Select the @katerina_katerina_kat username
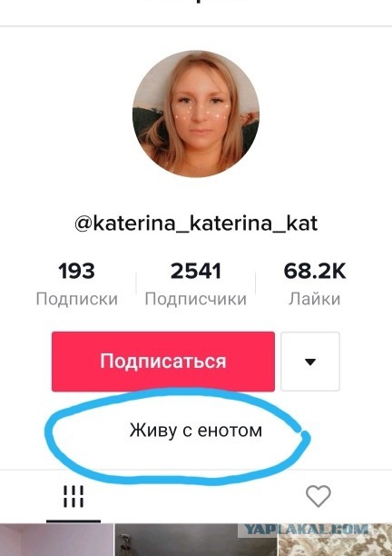The image size is (392, 556). [x=196, y=223]
